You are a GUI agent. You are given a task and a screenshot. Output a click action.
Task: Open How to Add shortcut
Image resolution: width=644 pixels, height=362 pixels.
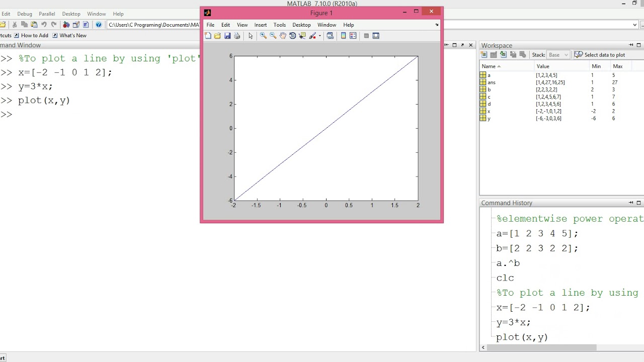tap(31, 36)
